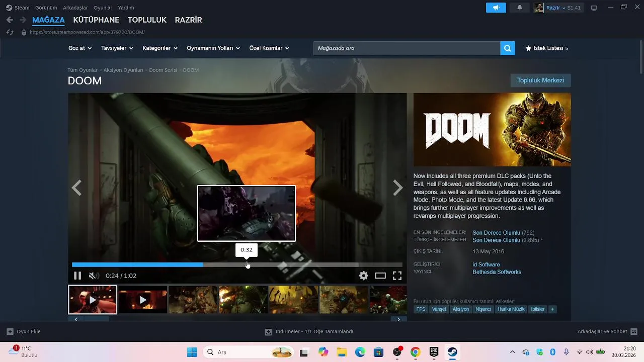
Task: Open Aksiyon Oyunları breadcrumb link
Action: (123, 70)
